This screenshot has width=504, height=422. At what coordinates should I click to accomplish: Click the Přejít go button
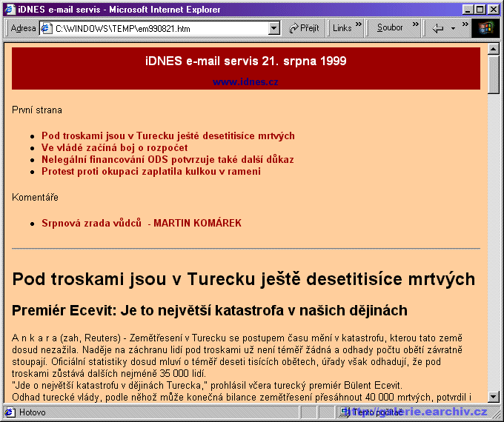tap(304, 28)
